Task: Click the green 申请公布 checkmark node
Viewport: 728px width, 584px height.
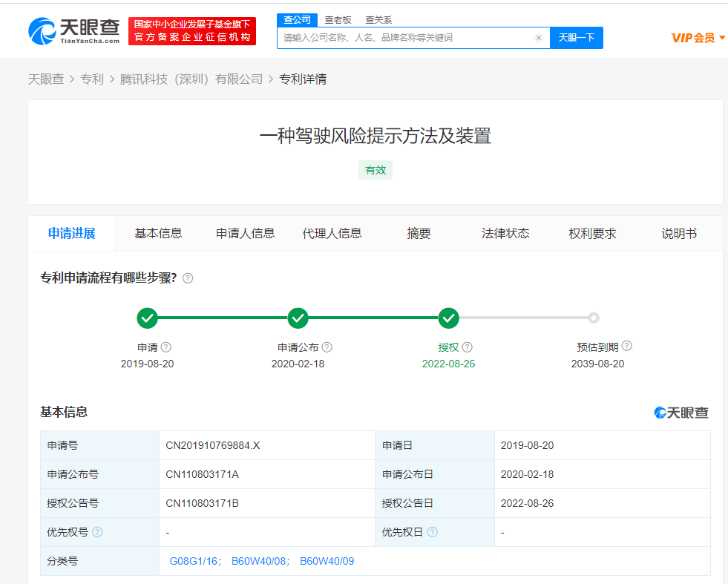Action: pos(298,318)
